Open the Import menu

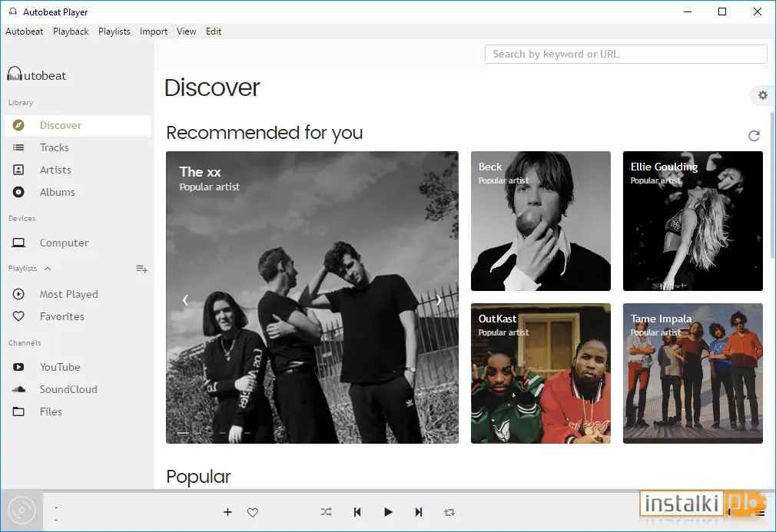pos(154,31)
